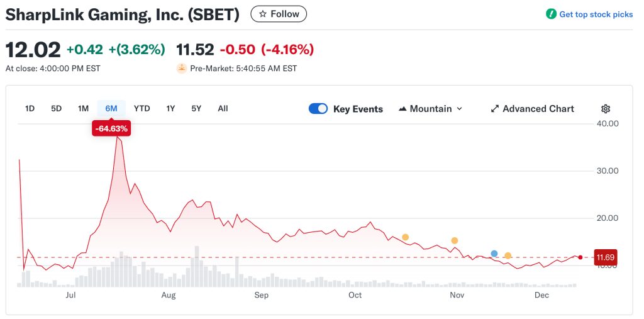Choose the 1M range tab
The height and width of the screenshot is (319, 644).
(83, 108)
